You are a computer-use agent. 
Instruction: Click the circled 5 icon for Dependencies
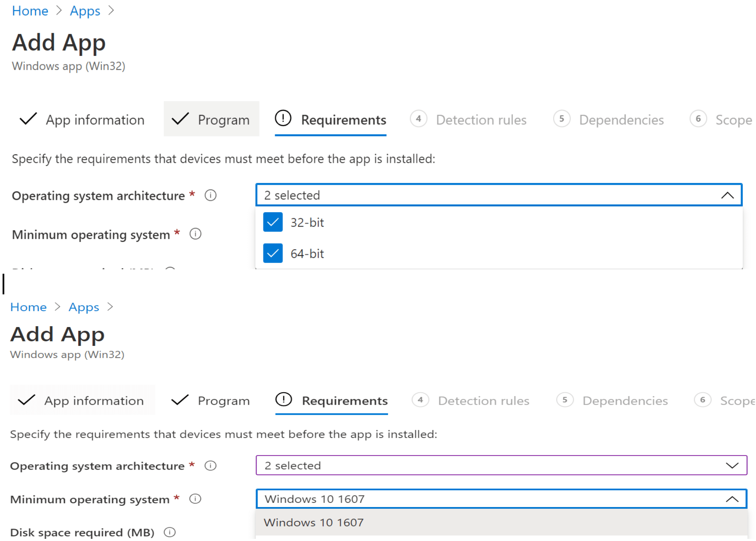tap(562, 119)
